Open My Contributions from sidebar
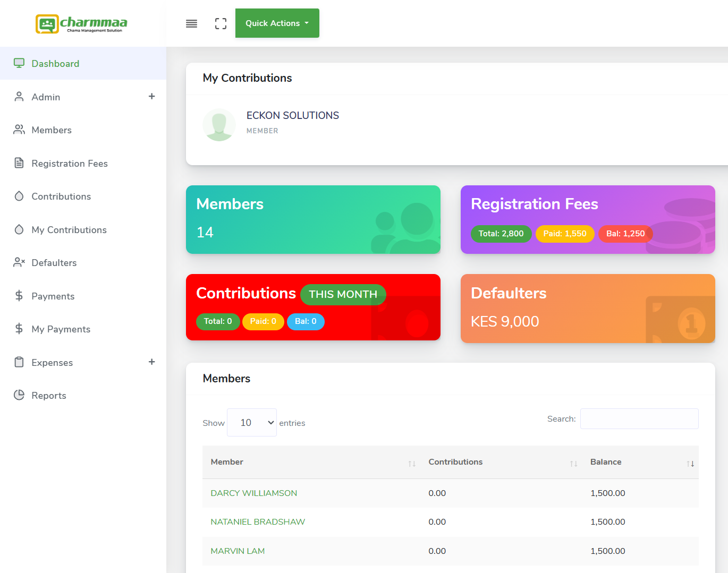Viewport: 728px width, 573px height. coord(69,229)
